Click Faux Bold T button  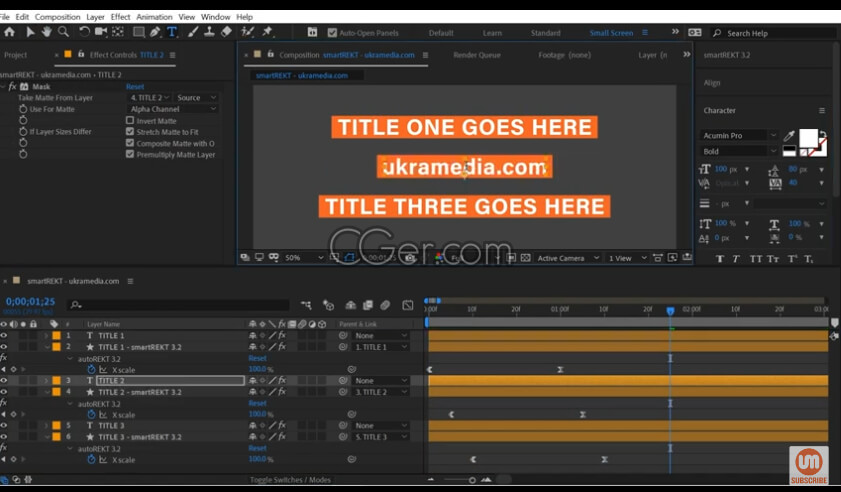click(720, 259)
